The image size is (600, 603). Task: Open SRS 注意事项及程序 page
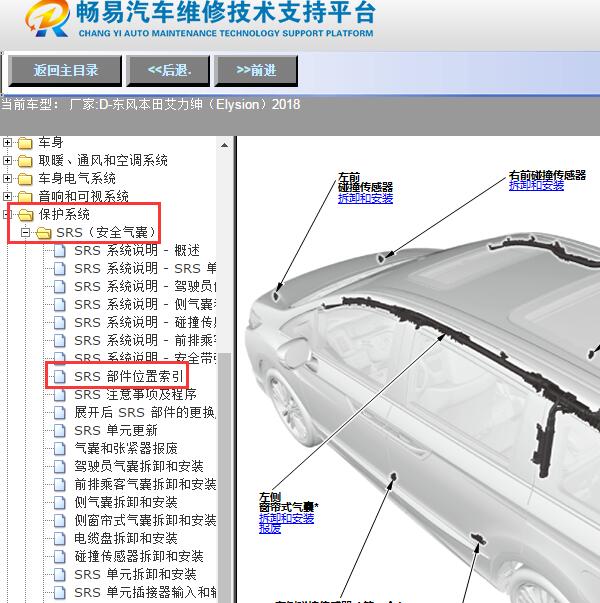click(135, 395)
